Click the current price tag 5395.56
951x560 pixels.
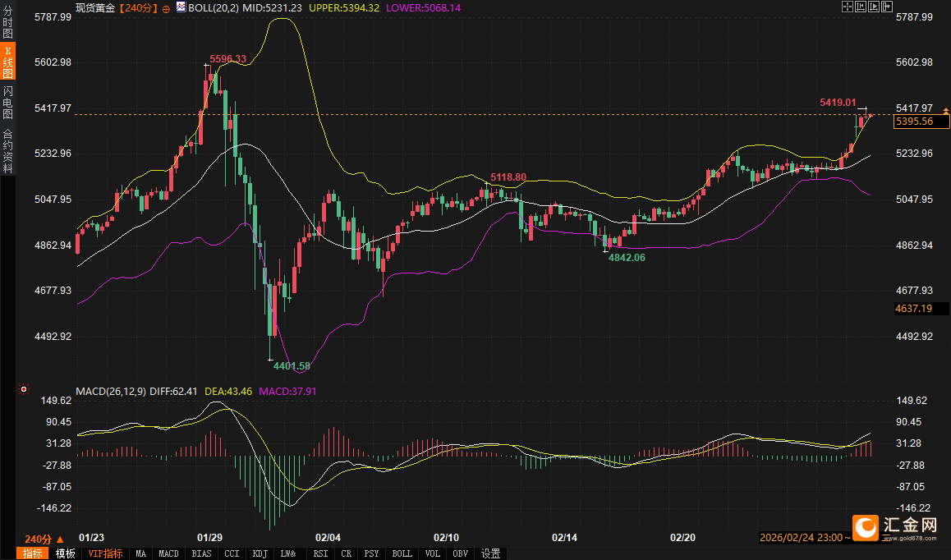click(921, 122)
